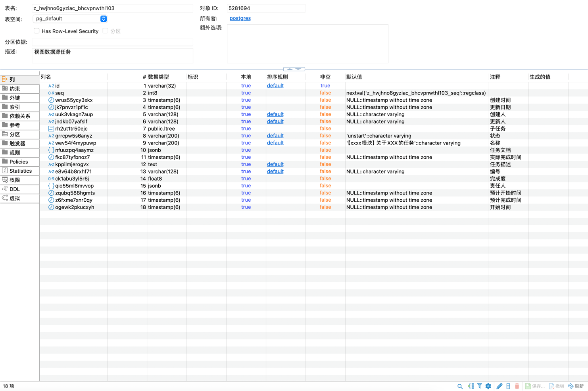Open the filter icon in the bottom toolbar
This screenshot has height=391, width=588.
coord(479,386)
